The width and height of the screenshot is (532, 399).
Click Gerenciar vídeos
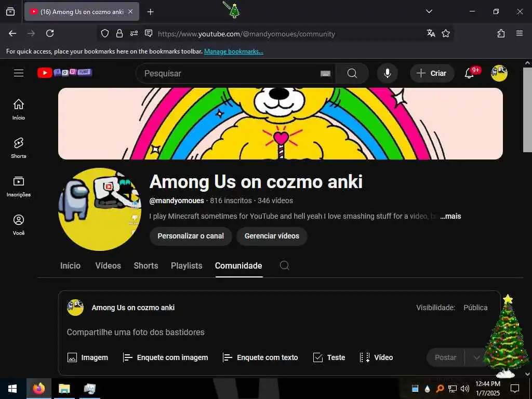coord(272,236)
